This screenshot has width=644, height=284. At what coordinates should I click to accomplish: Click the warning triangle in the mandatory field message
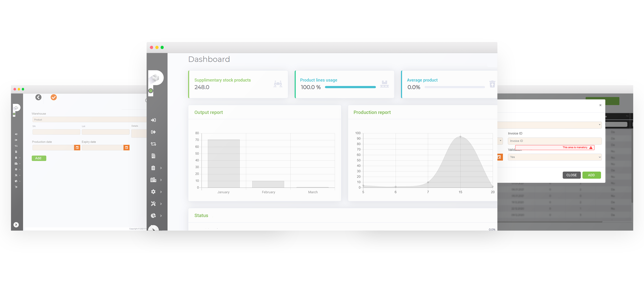(591, 148)
